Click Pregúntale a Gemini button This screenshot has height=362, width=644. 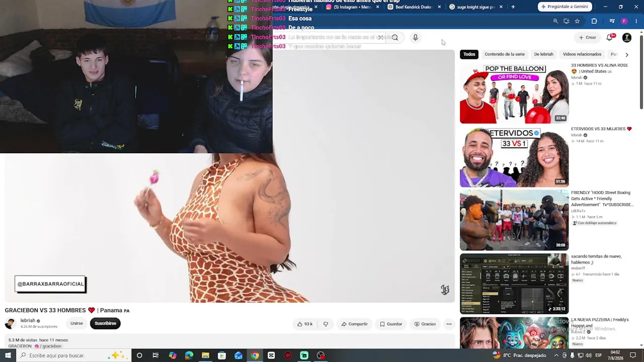coord(566,7)
